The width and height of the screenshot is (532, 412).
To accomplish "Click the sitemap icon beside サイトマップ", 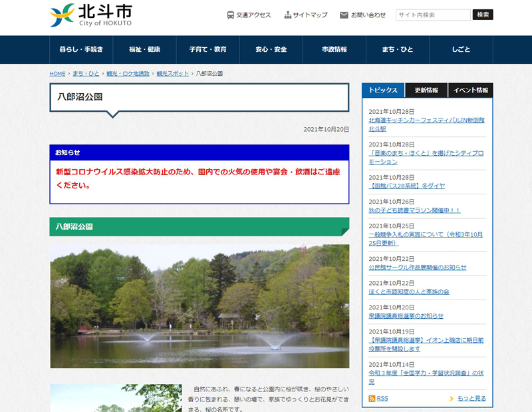I will coord(288,15).
